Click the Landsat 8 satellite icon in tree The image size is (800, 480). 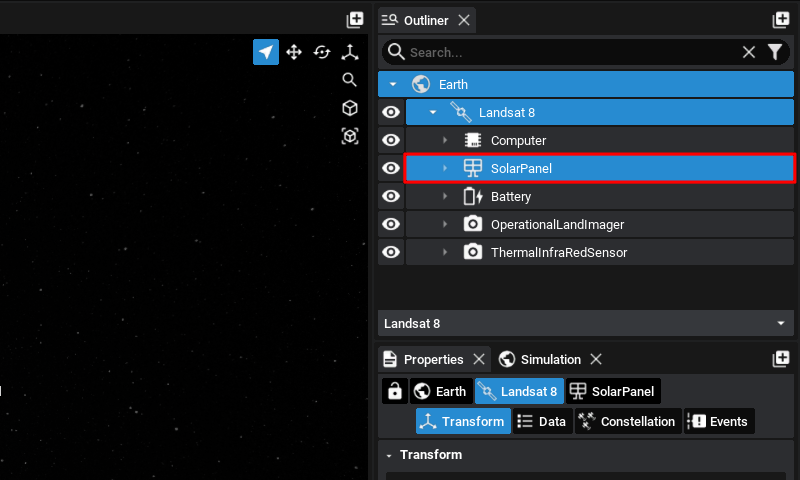461,112
